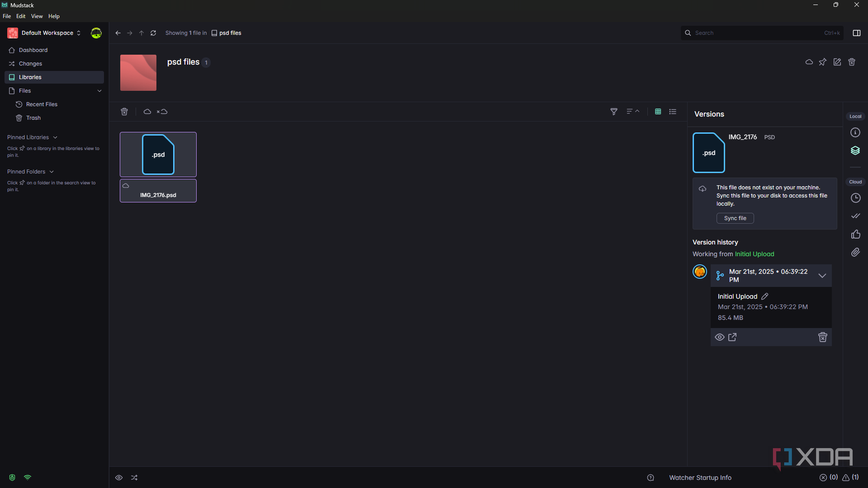Open the File menu
Viewport: 868px width, 488px height.
tap(7, 16)
